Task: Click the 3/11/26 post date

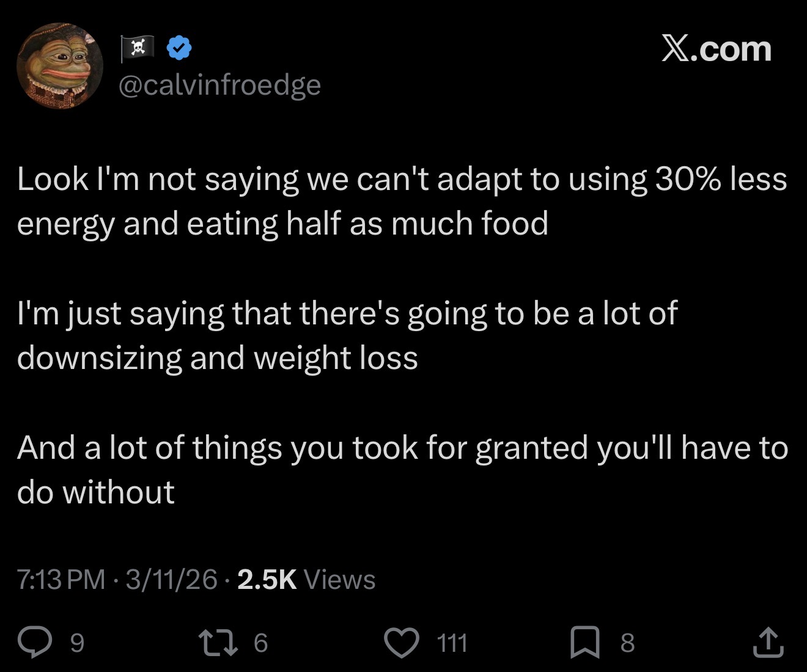Action: pos(171,579)
